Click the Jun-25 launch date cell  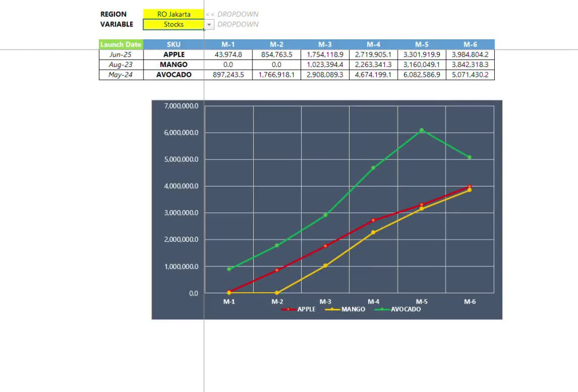[121, 54]
